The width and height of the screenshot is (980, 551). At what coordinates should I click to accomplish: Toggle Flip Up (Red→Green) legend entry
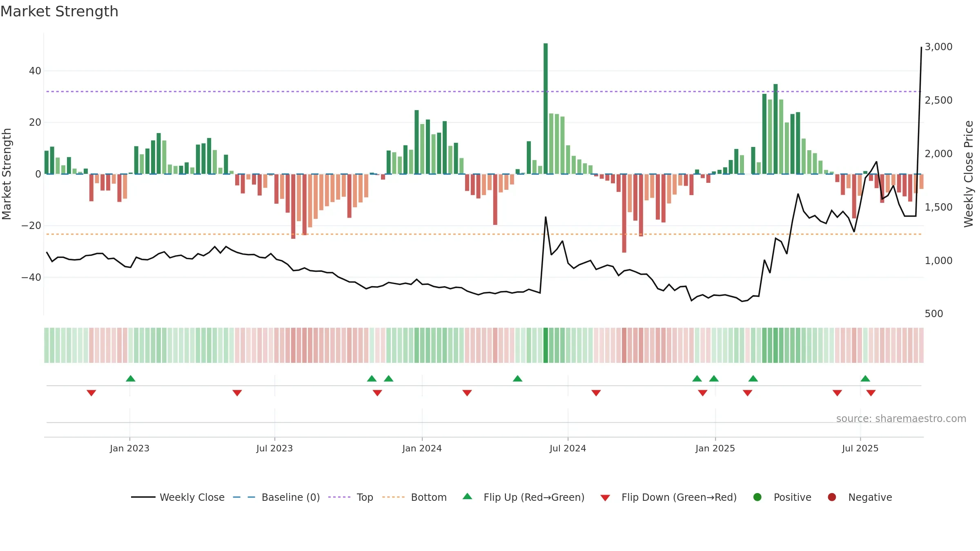tap(523, 497)
